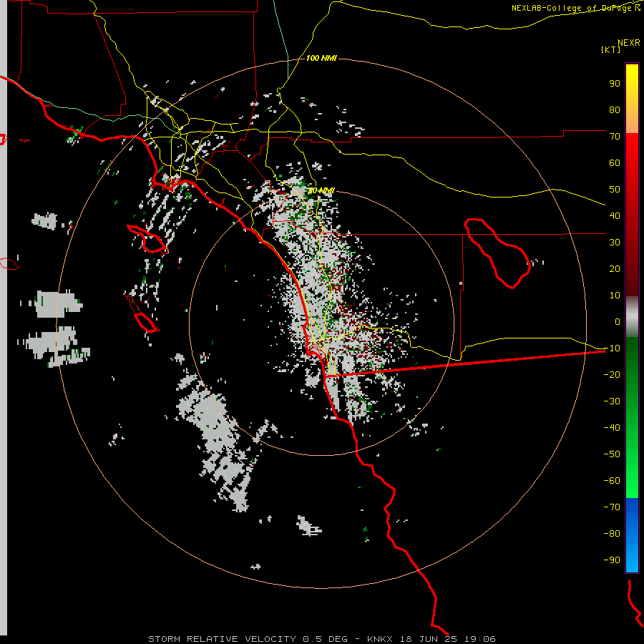Viewport: 644px width, 644px height.
Task: Click the "20" label on the velocity scale
Action: pos(615,269)
